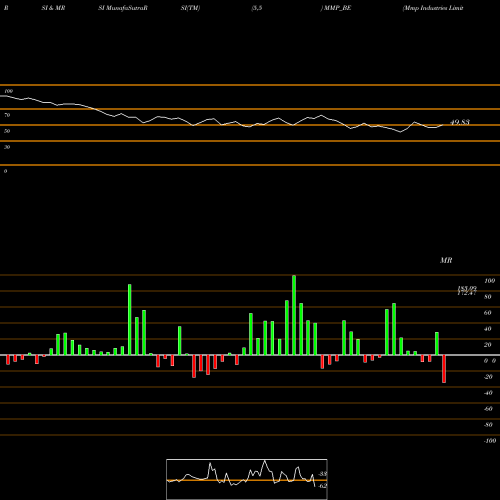500x500 pixels.
Task: Click the 'SI(TM)' header label
Action: 190,8
